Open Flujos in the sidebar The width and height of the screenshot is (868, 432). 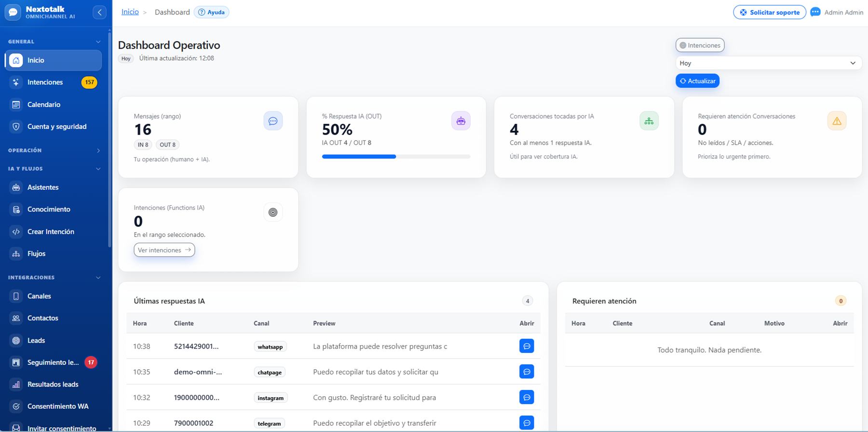point(54,253)
